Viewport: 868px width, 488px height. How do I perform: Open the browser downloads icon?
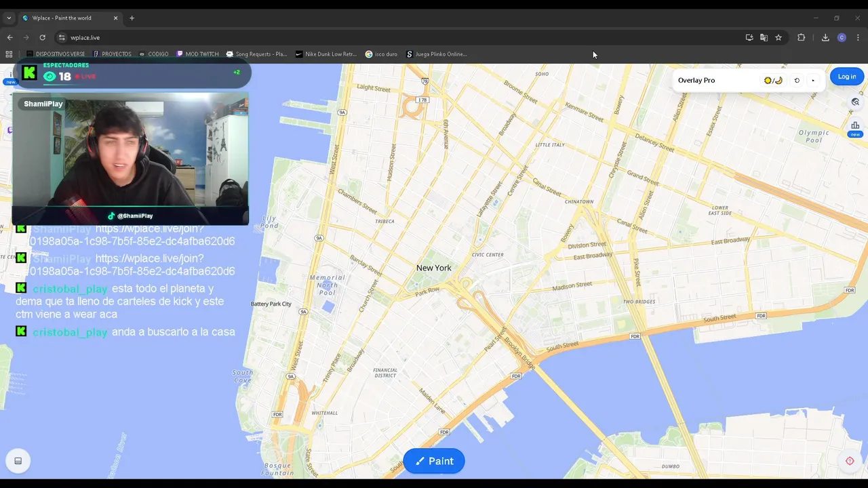point(825,37)
